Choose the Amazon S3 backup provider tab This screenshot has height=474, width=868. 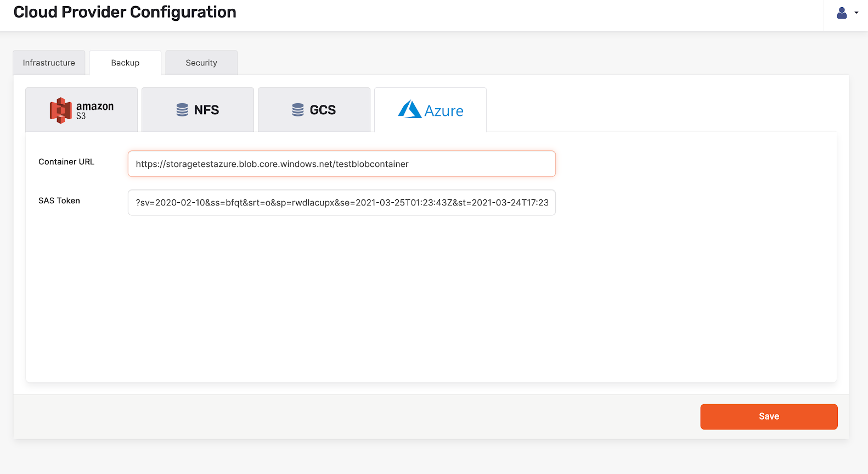[x=82, y=110]
